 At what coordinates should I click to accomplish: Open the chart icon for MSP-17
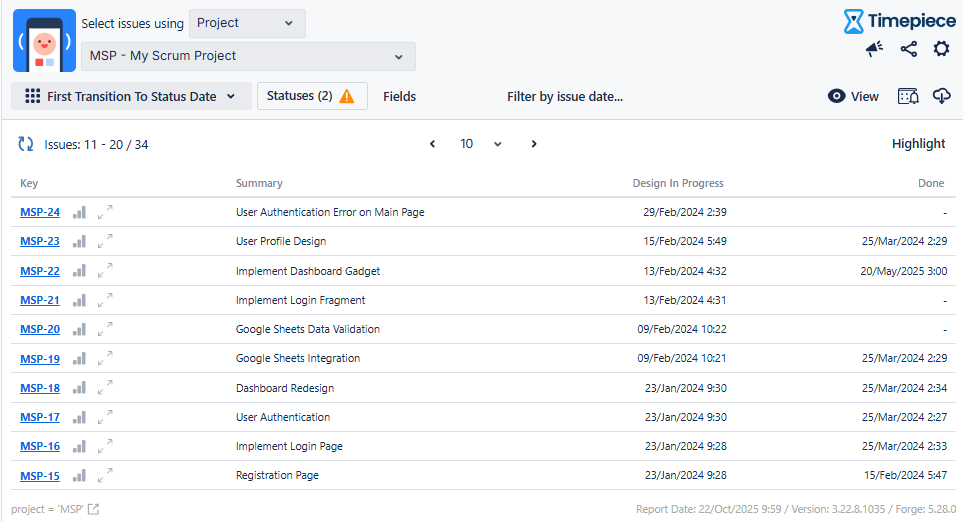[79, 418]
